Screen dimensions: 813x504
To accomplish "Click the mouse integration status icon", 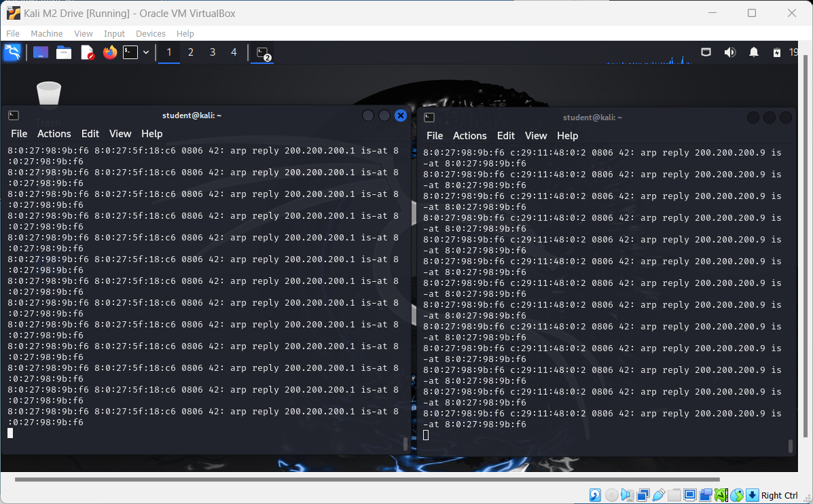I will point(737,495).
